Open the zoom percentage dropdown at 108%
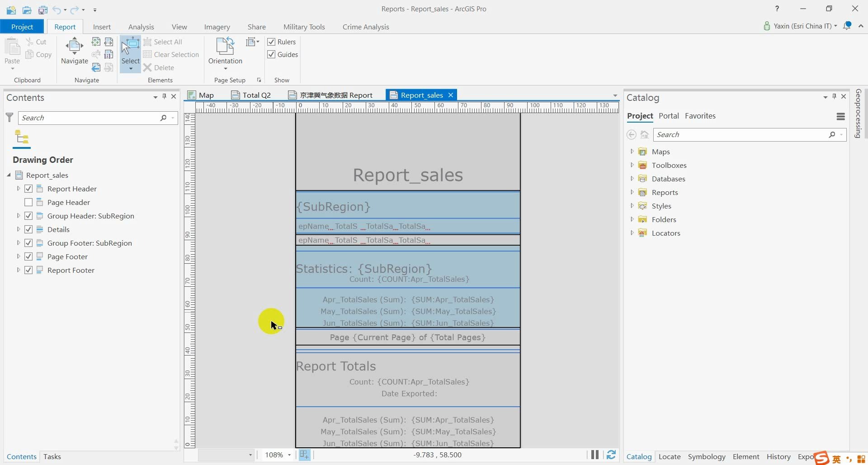Screen dimensions: 868x465 (289, 455)
